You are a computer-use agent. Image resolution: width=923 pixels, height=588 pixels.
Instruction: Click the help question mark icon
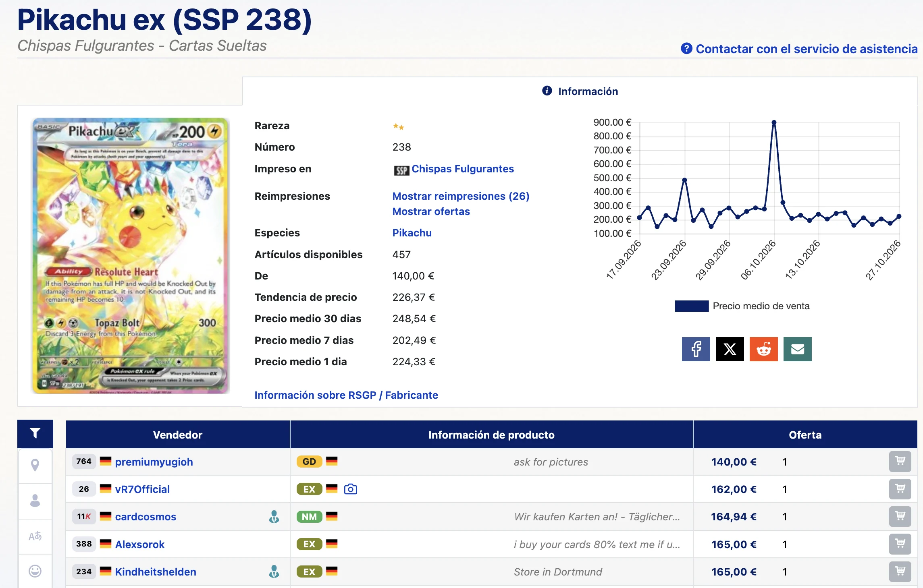(x=686, y=49)
